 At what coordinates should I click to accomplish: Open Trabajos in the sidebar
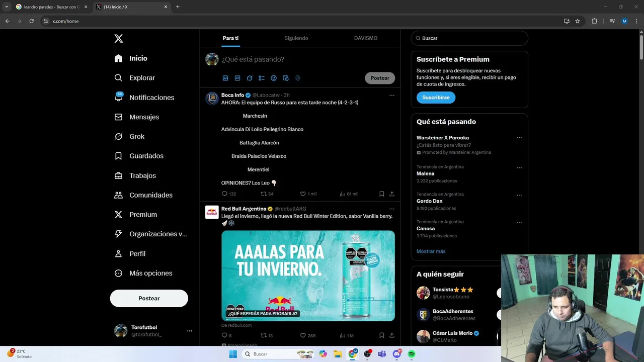point(135,175)
